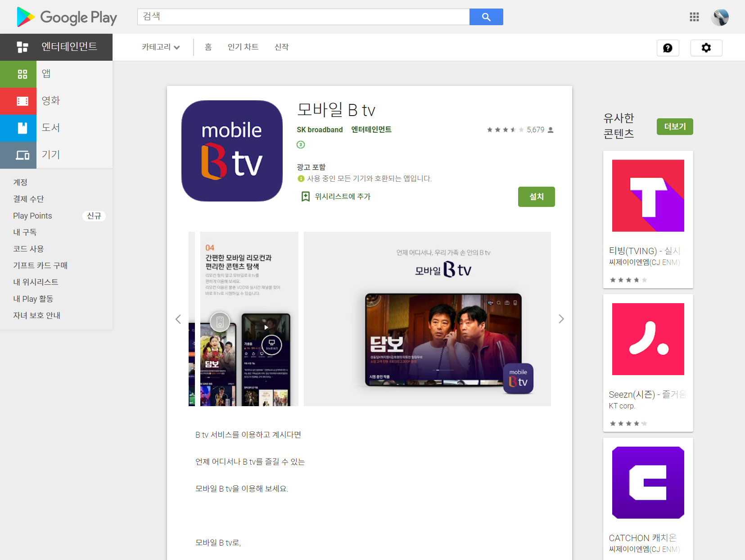
Task: Click the KT corp. developer name
Action: [x=622, y=406]
